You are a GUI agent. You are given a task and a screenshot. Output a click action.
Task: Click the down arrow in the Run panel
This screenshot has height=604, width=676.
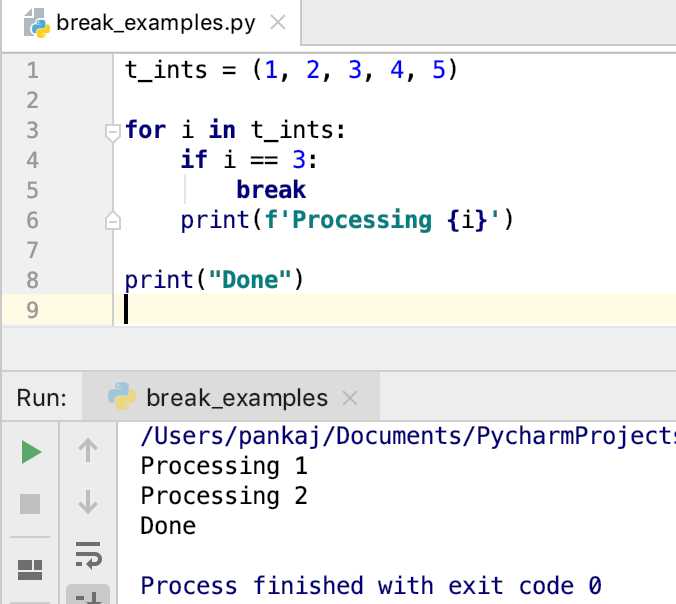tap(88, 502)
